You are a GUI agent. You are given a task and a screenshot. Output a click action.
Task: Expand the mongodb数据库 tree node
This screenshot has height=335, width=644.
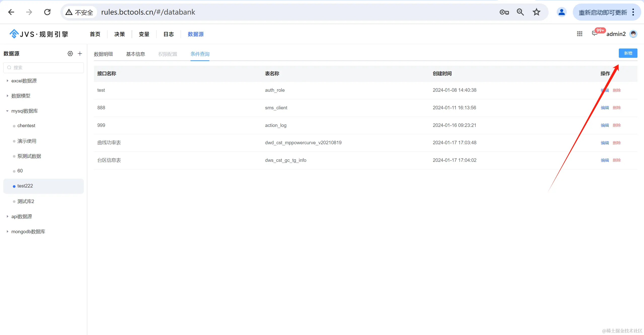tap(7, 231)
